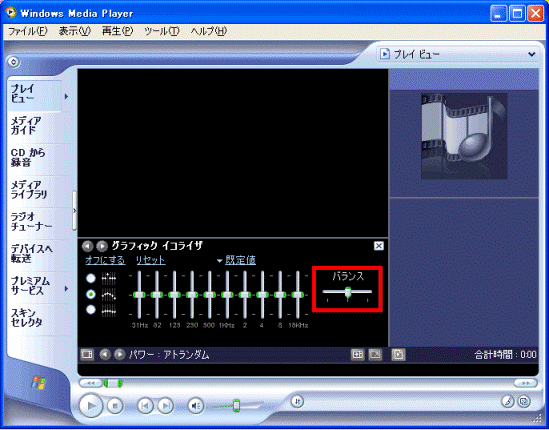Open the ファイル(F) menu

click(x=27, y=31)
